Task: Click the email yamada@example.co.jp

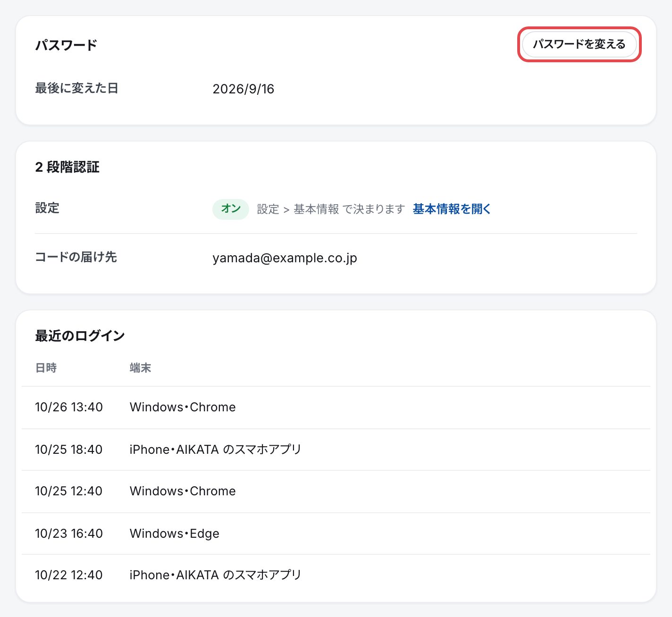Action: click(285, 258)
